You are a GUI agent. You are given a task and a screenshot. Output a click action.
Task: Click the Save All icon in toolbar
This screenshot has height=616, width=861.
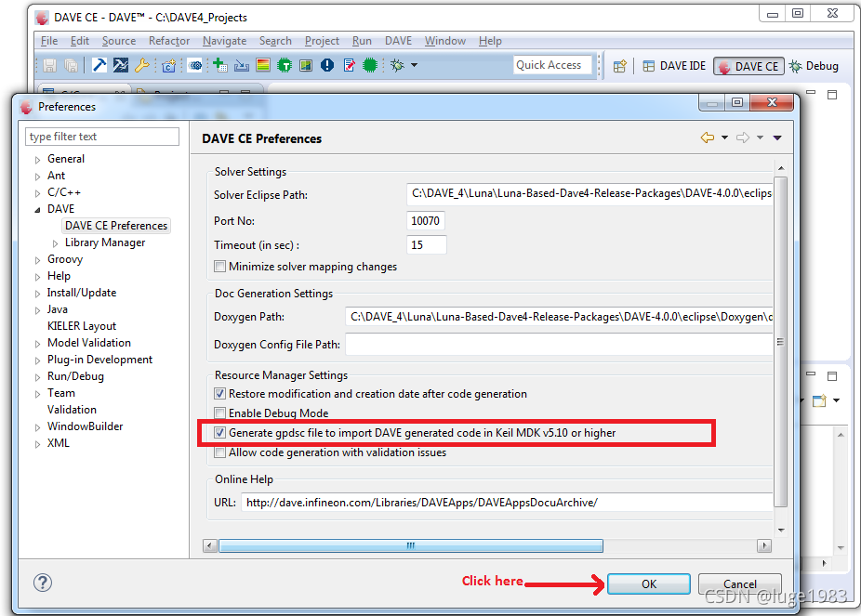pos(71,66)
